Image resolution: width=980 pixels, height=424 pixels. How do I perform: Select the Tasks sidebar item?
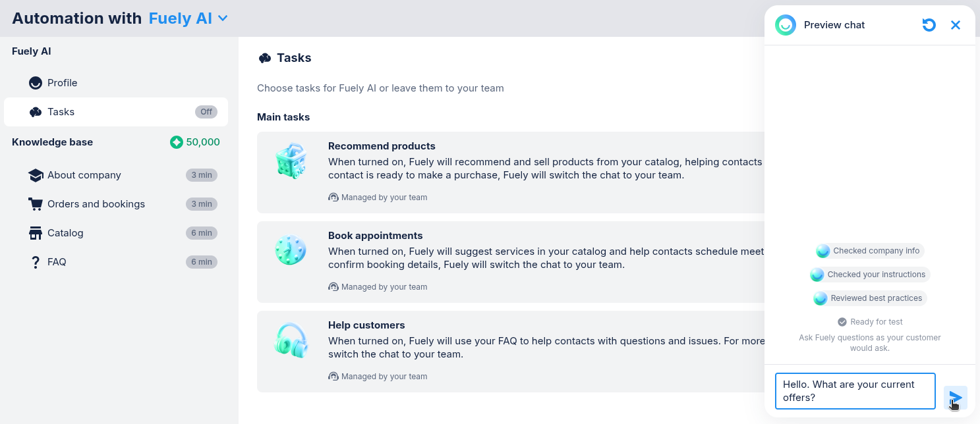[61, 112]
